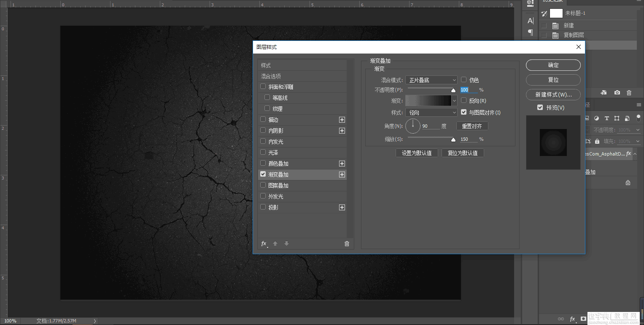Click the angle dial control
This screenshot has width=644, height=325.
(x=413, y=126)
